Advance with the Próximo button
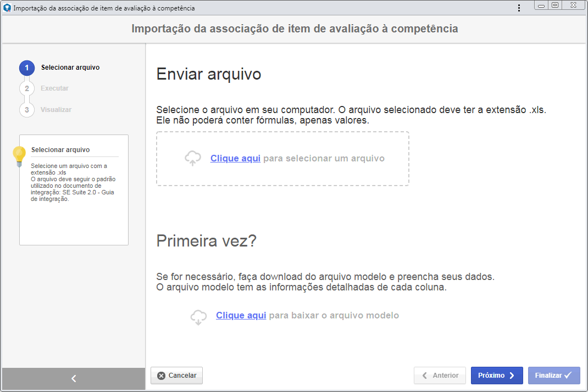Image resolution: width=588 pixels, height=392 pixels. point(497,376)
